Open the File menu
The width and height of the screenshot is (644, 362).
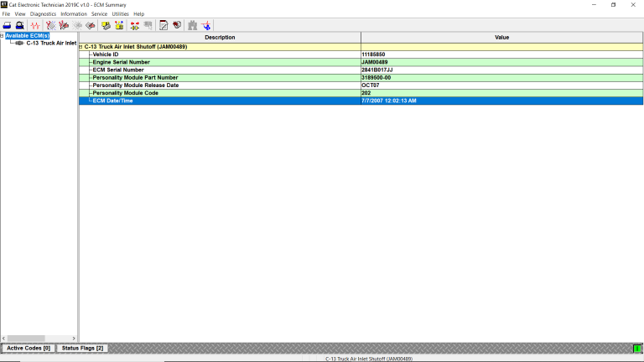[x=6, y=14]
